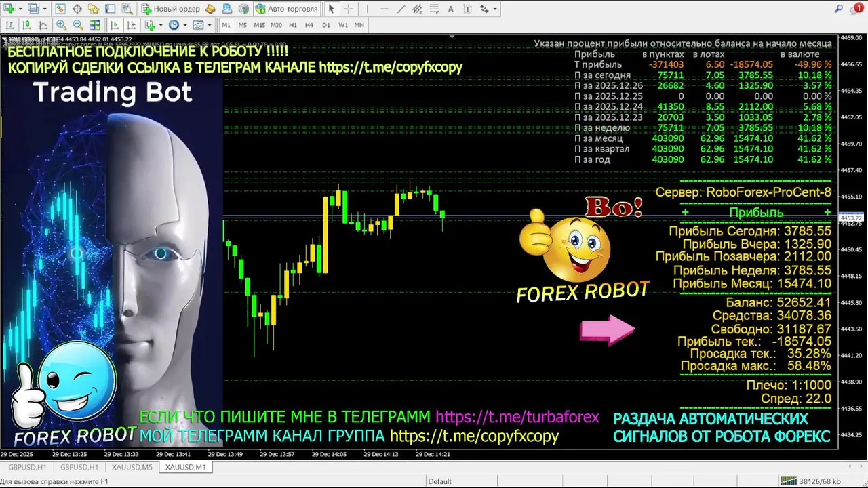Open the Profiles icon menu
868x488 pixels.
[x=33, y=9]
